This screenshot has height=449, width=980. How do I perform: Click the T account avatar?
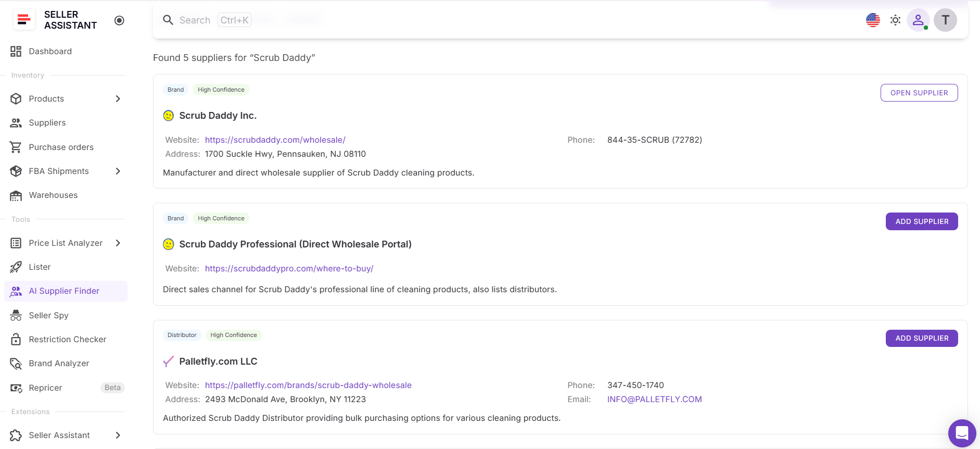pos(945,20)
